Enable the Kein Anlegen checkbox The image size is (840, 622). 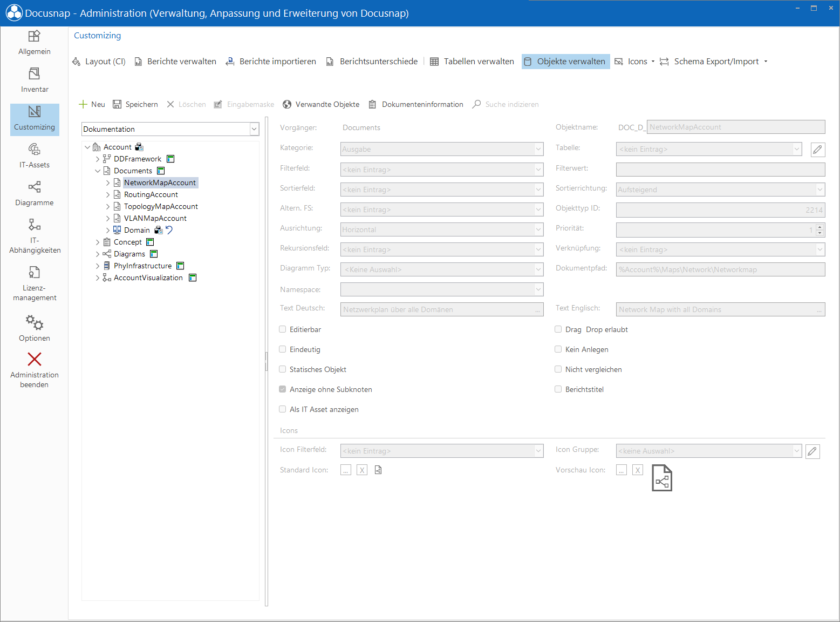(558, 349)
